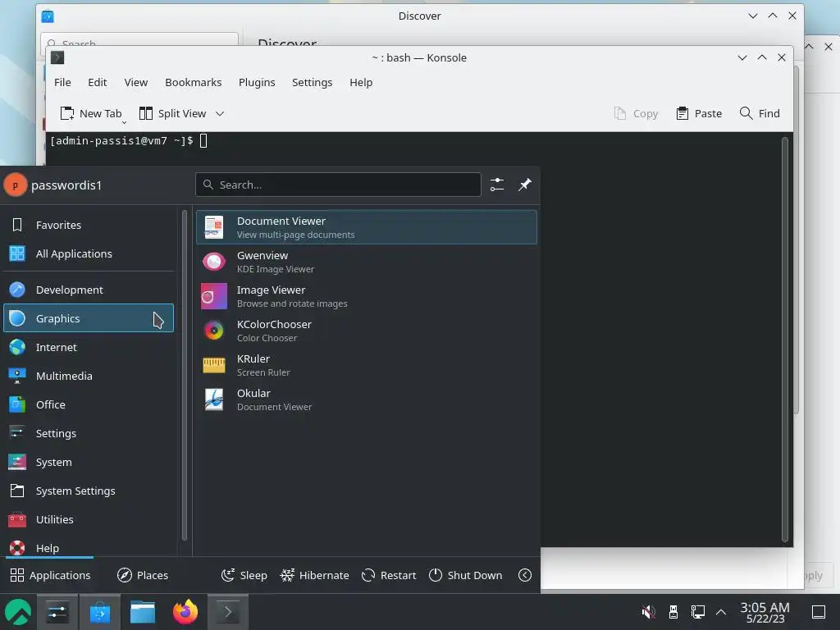Open KRuler screen ruler

click(367, 365)
